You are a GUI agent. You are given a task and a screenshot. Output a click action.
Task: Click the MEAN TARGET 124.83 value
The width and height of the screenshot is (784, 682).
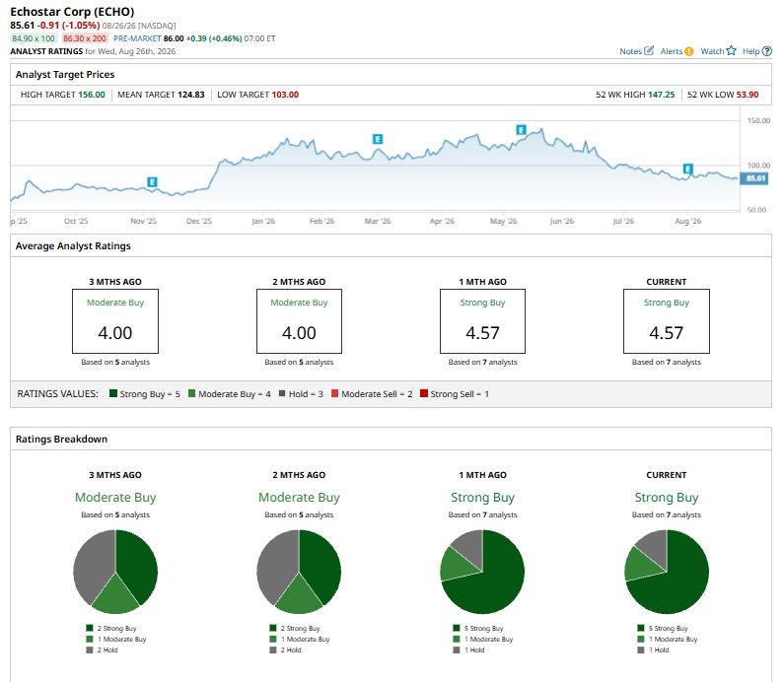point(191,95)
